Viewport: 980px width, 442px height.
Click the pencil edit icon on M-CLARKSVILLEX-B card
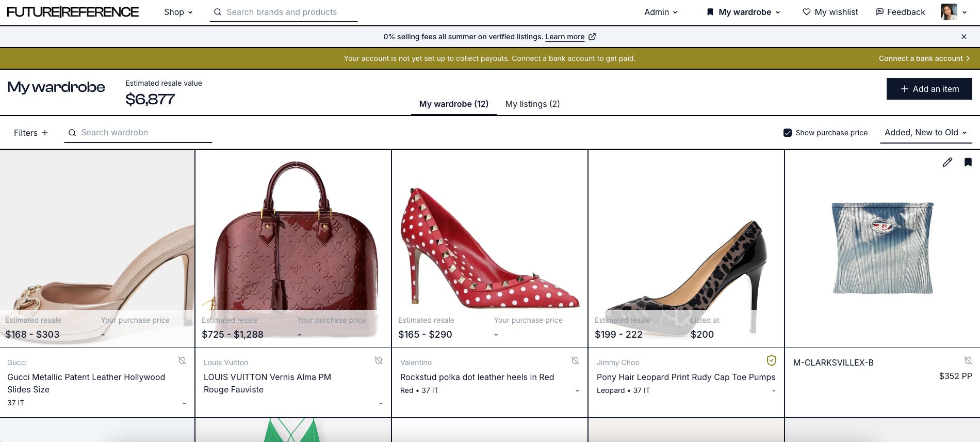click(948, 162)
